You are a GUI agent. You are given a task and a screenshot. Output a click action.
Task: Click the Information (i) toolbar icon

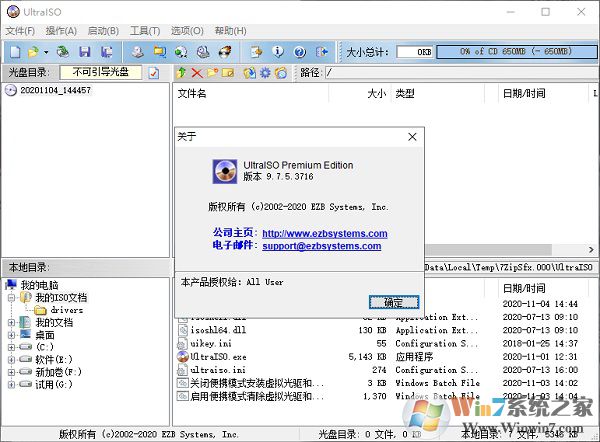coord(278,52)
